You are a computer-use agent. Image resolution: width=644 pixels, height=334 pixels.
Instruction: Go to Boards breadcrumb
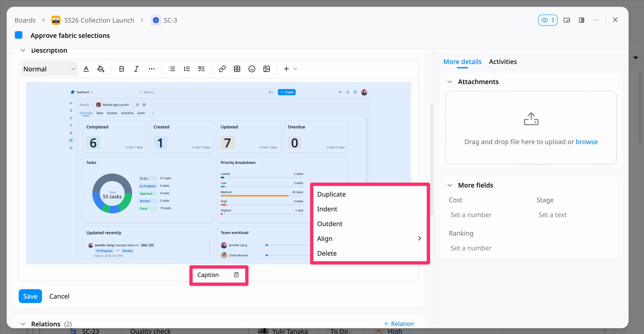25,20
